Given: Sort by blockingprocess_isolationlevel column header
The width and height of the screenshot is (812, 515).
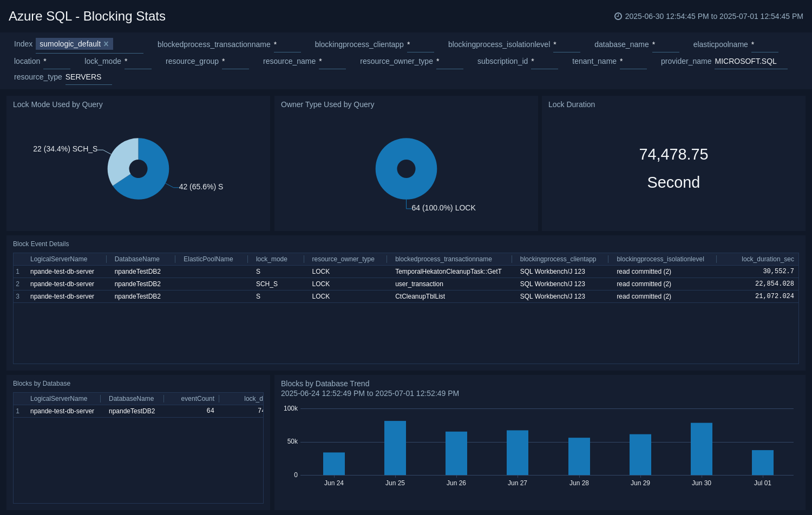Looking at the screenshot, I should (x=660, y=259).
